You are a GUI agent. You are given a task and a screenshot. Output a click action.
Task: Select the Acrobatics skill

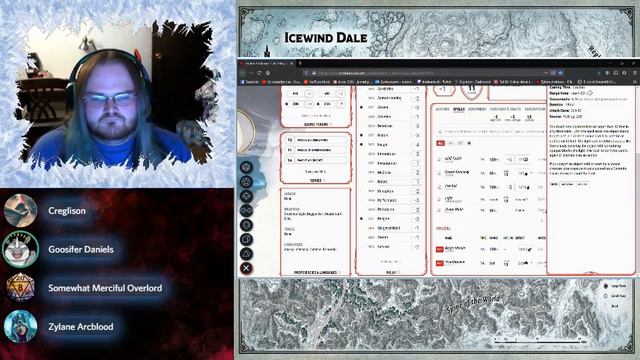coord(386,89)
